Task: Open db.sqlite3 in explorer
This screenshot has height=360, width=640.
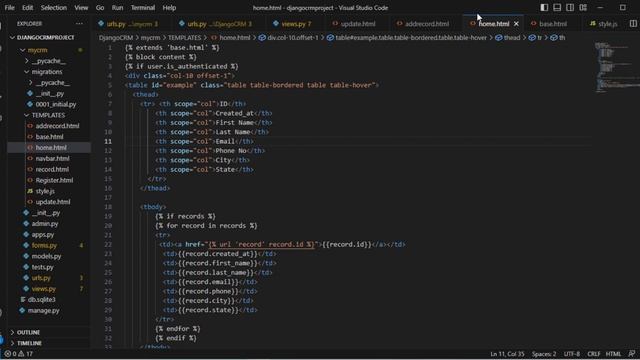Action: coord(42,300)
